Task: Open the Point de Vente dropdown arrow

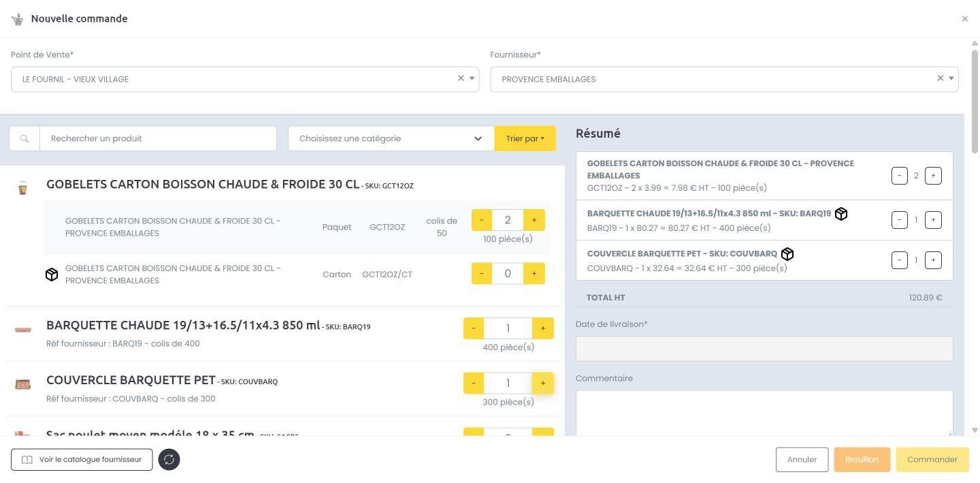Action: (472, 78)
